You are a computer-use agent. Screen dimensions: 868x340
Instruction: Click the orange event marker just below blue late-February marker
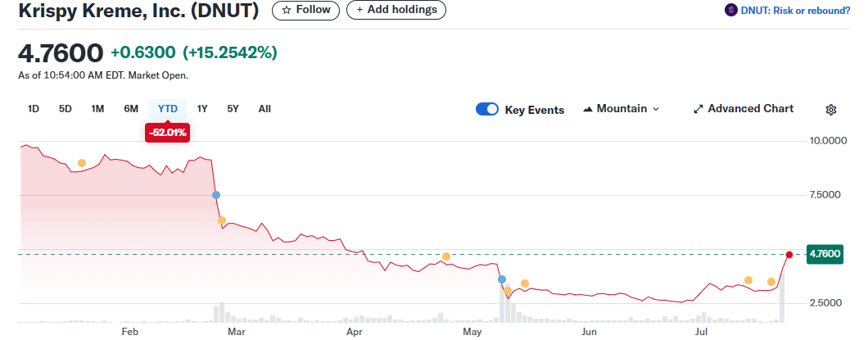[x=221, y=220]
